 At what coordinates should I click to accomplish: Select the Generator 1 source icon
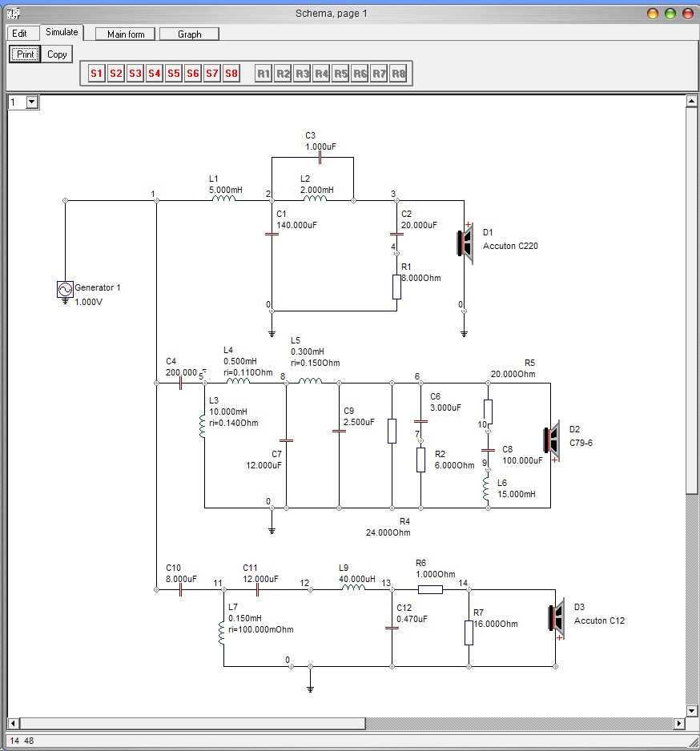[65, 289]
